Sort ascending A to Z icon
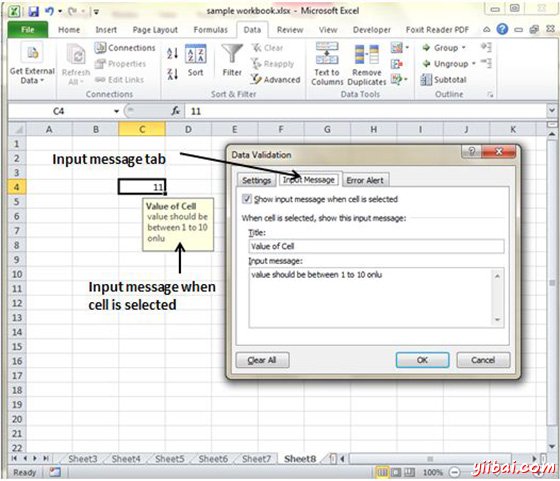Screen dimensions: 560x481 172,54
